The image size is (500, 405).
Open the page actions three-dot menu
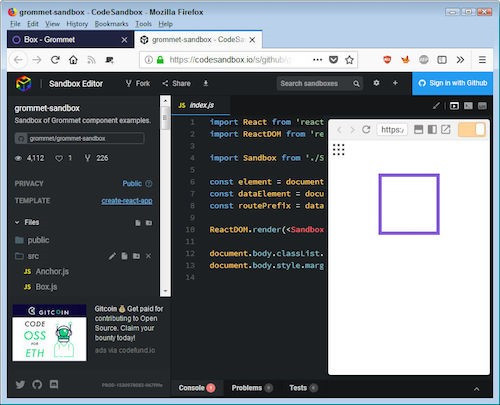click(318, 60)
